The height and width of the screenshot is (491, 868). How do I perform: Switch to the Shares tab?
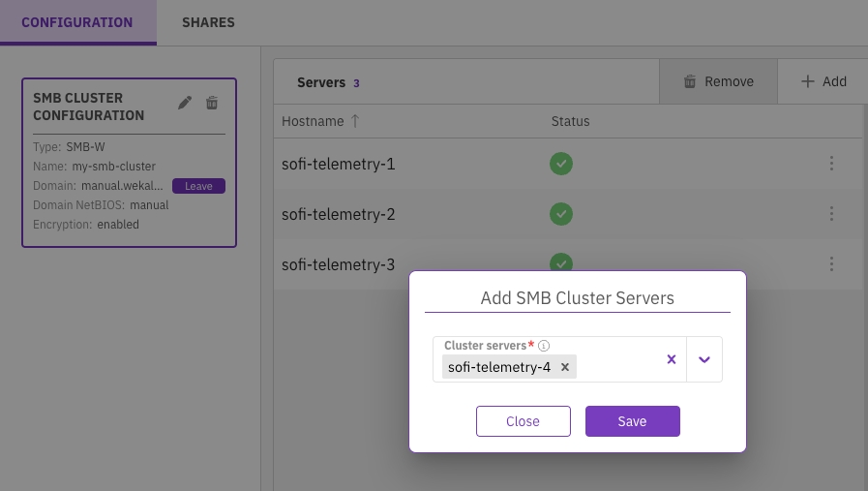(208, 22)
